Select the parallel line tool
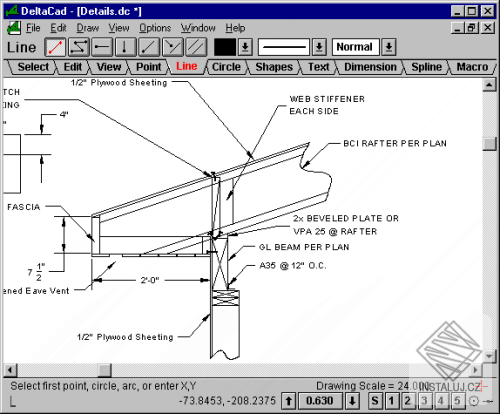Image resolution: width=500 pixels, height=414 pixels. click(x=196, y=47)
